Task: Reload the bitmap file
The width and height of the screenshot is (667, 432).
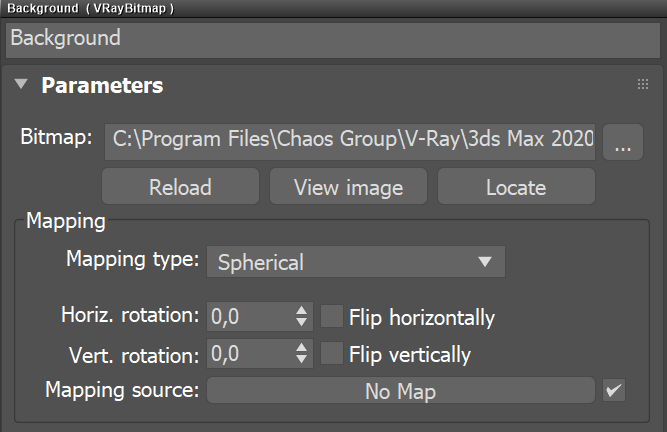Action: [x=180, y=186]
